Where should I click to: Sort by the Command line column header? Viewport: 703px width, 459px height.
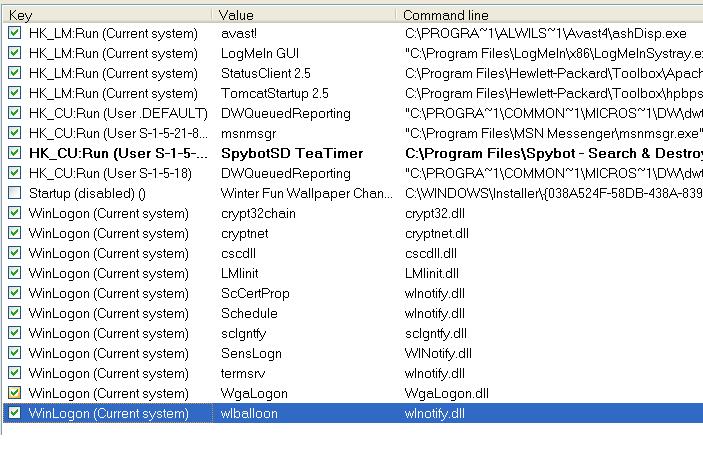(x=550, y=15)
